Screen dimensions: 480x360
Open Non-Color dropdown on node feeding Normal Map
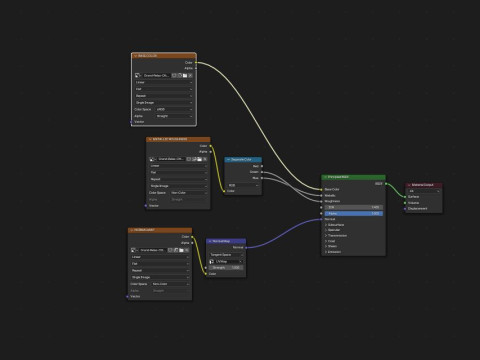[170, 284]
